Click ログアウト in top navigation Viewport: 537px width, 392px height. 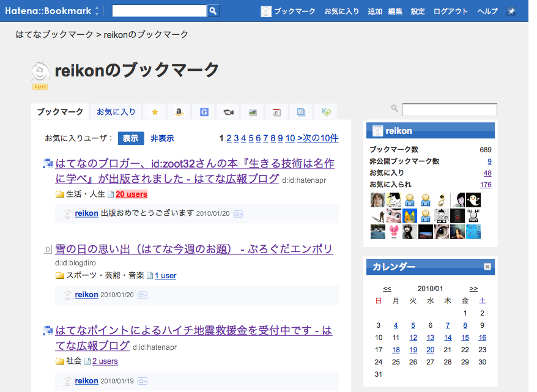[451, 11]
